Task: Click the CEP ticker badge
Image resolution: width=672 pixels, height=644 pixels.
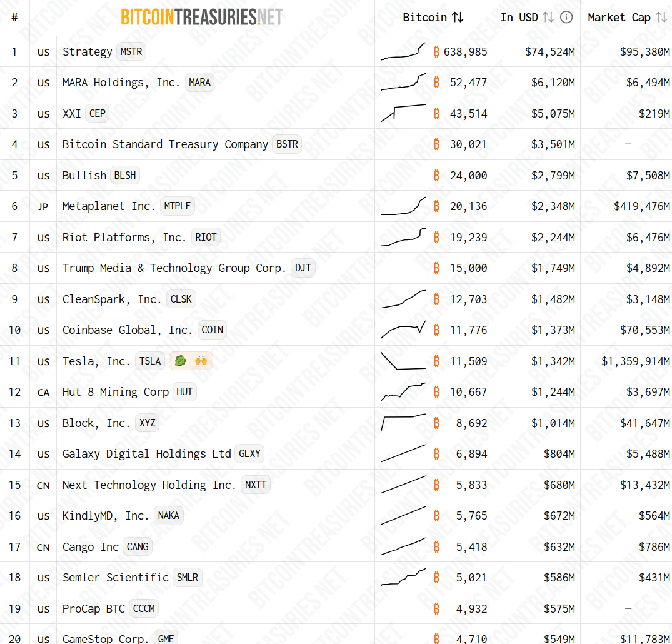Action: 98,113
